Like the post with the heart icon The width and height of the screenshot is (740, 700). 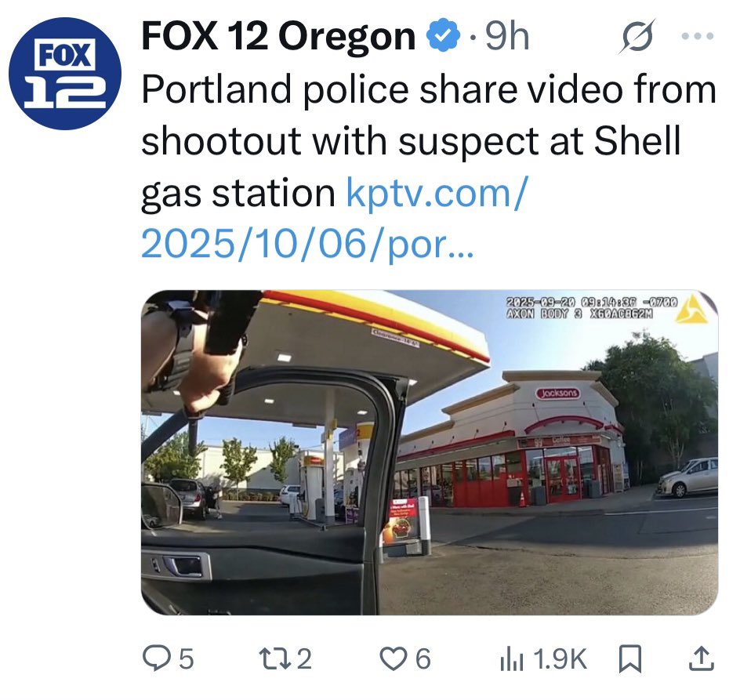point(395,659)
